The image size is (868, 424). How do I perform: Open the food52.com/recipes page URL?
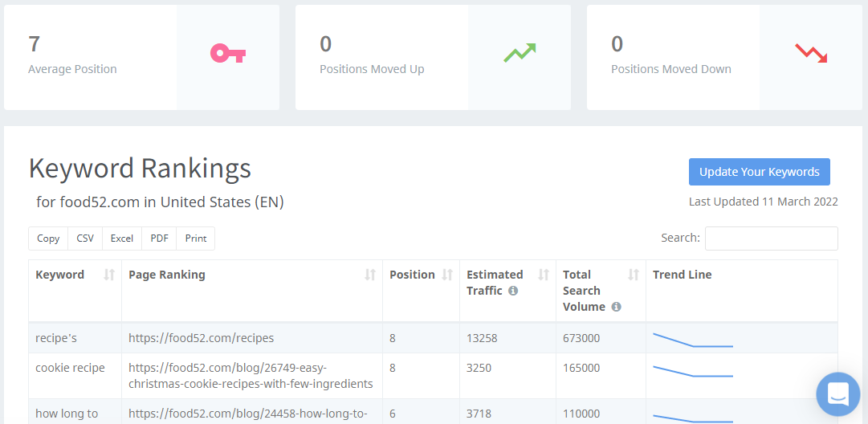coord(201,338)
